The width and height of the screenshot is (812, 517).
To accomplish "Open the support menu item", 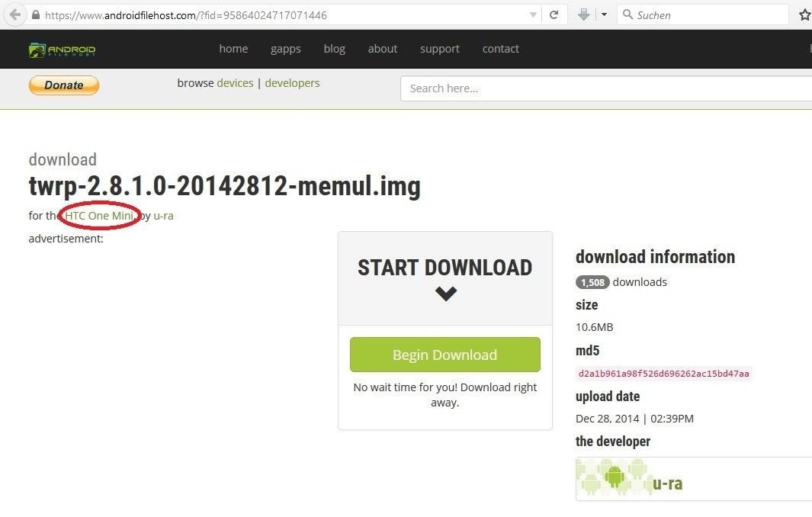I will coord(440,50).
